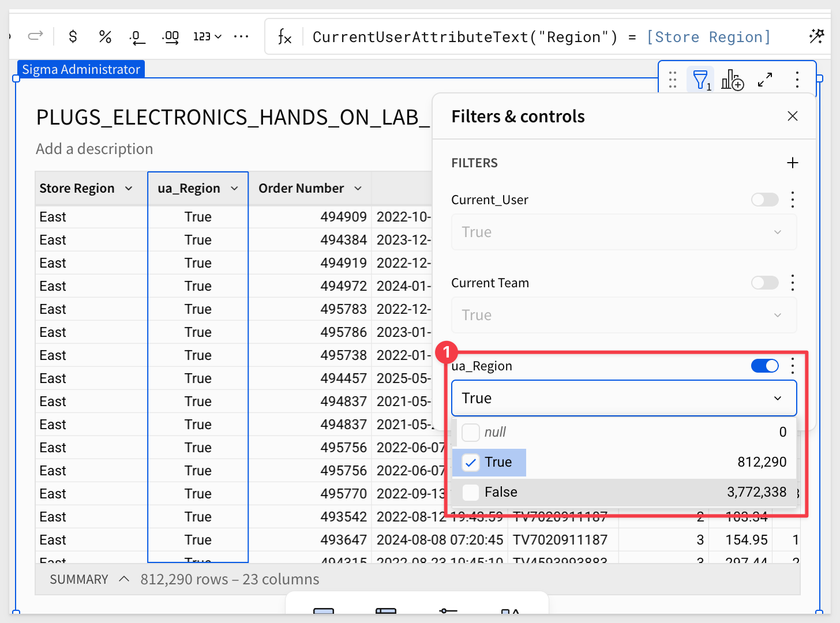Open Current Team filter options menu
840x623 pixels.
pyautogui.click(x=793, y=283)
